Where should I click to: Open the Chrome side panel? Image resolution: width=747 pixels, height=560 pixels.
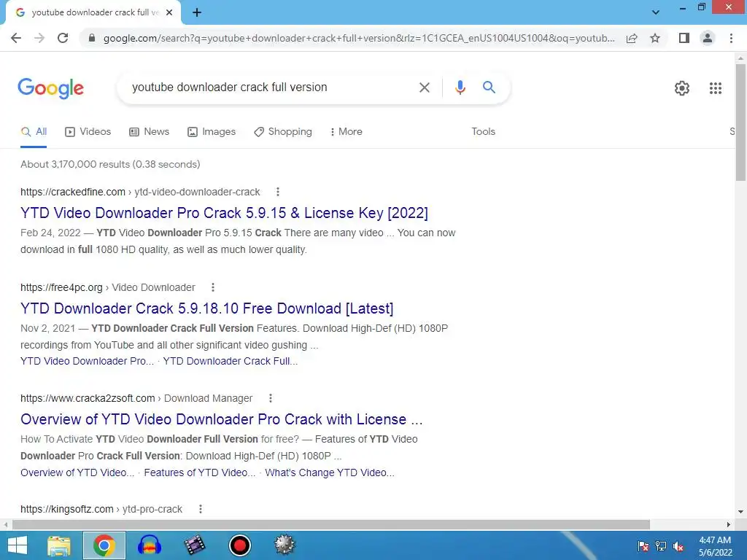pos(684,38)
